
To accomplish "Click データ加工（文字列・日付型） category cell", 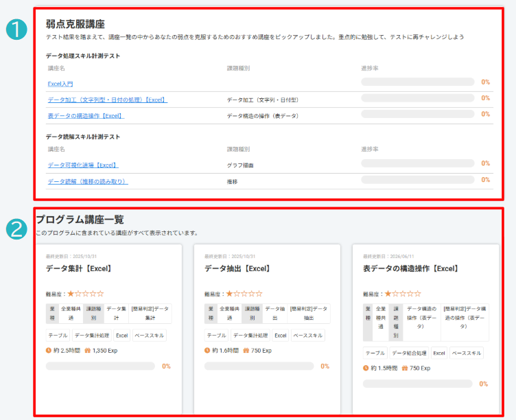I will 263,100.
